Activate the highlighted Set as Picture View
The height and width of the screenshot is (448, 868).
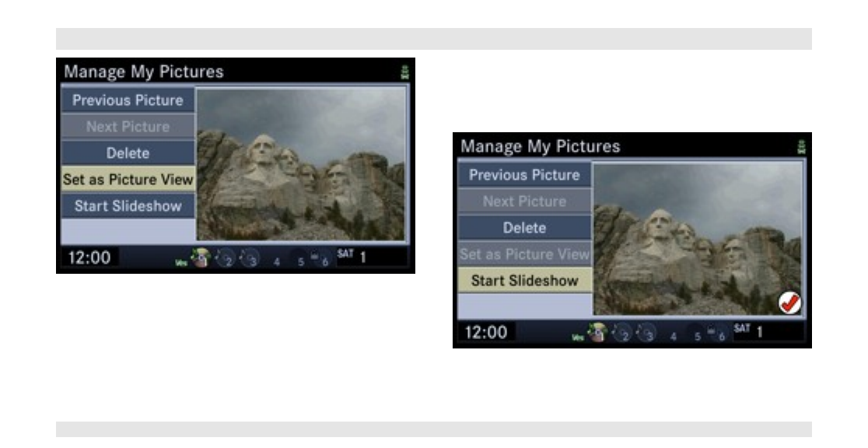coord(128,180)
